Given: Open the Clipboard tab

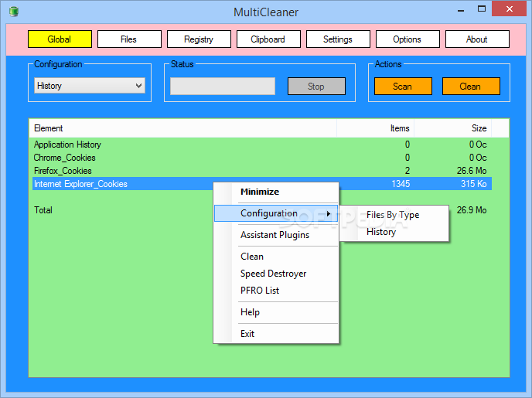Looking at the screenshot, I should (x=268, y=39).
